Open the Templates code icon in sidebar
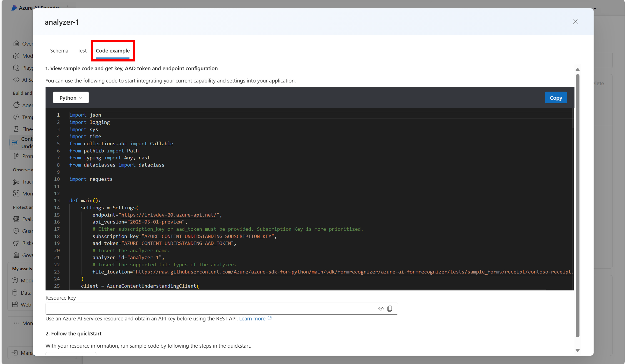 (16, 117)
